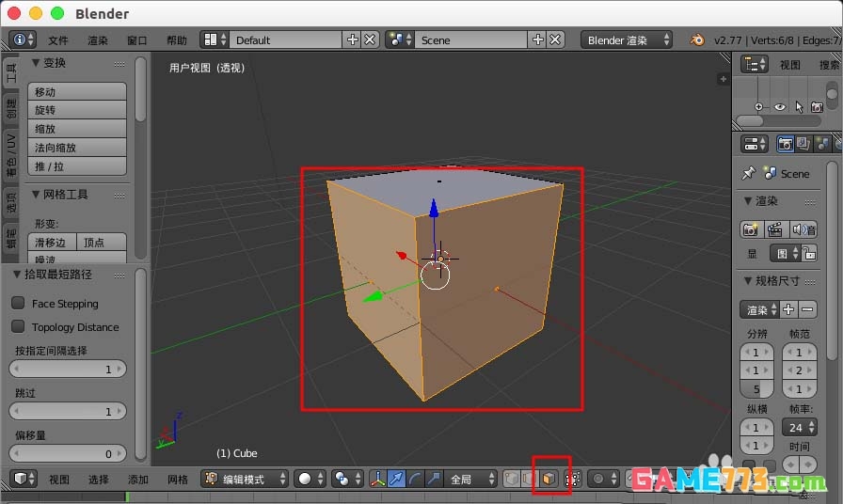
Task: Click the 顶点 slide button
Action: [102, 242]
